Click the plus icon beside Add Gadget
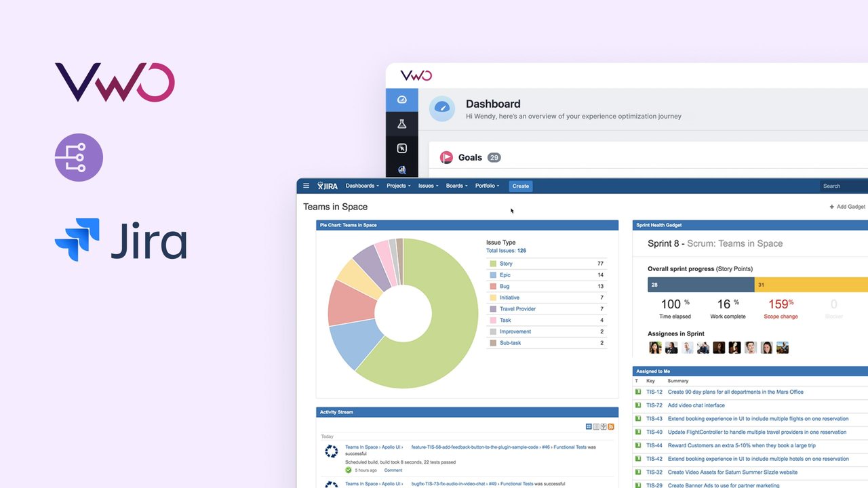This screenshot has height=488, width=868. pyautogui.click(x=832, y=207)
